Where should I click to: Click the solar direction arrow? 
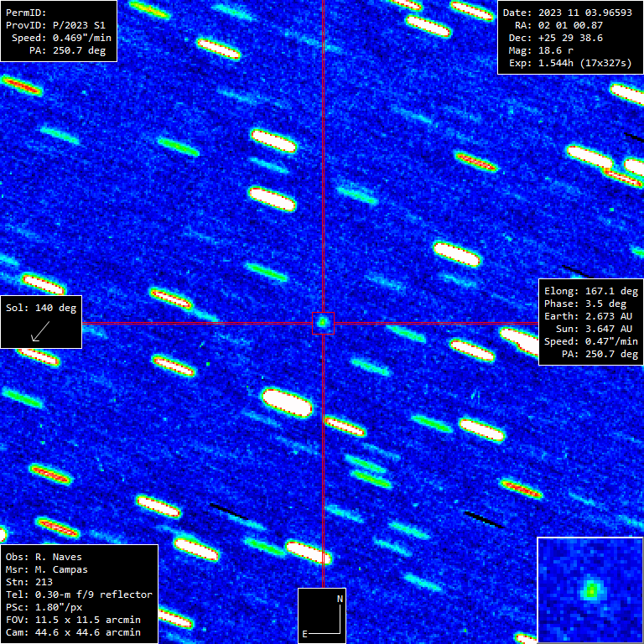coord(40,331)
